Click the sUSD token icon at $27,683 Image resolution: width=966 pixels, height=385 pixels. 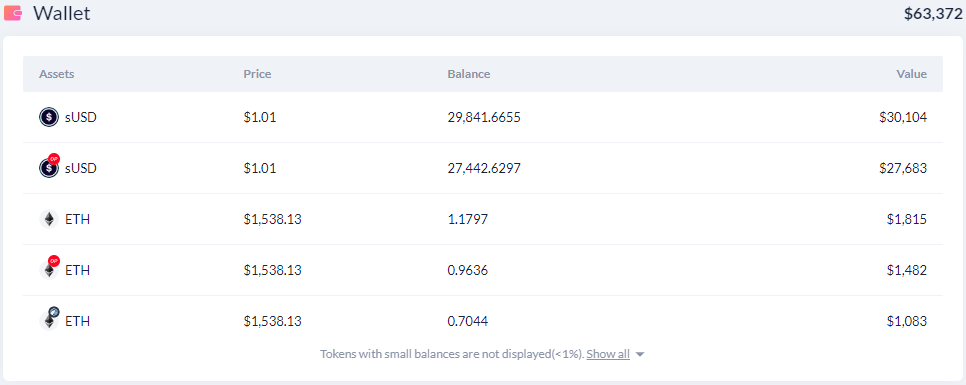(49, 167)
